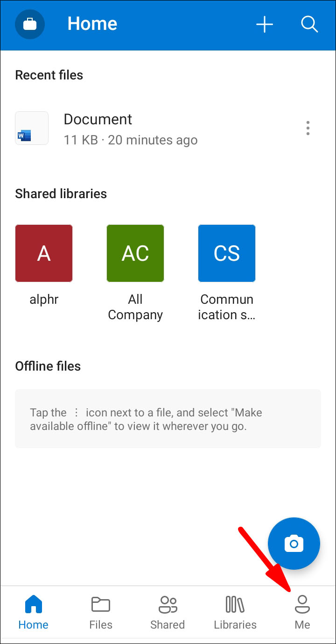Open the recent file named Document
The width and height of the screenshot is (336, 644).
98,120
